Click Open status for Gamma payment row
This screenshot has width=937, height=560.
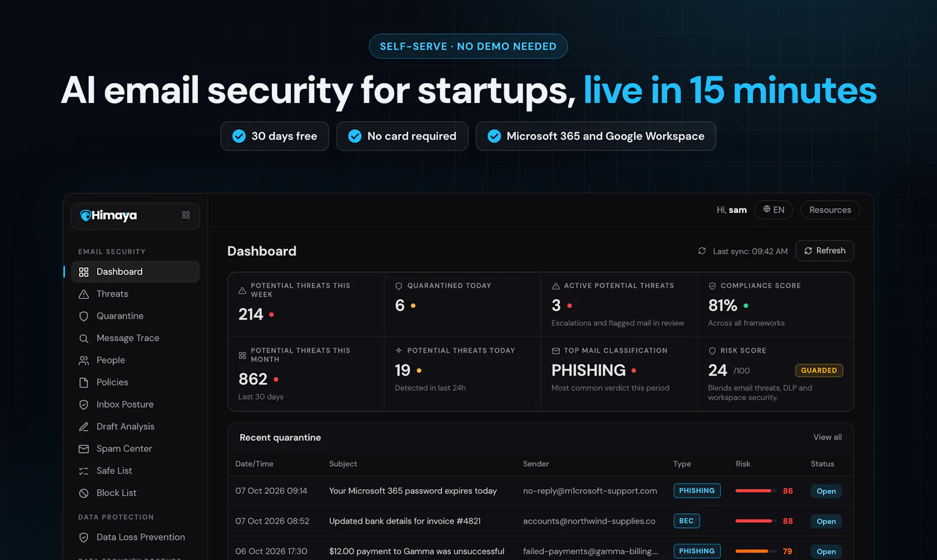click(x=826, y=551)
